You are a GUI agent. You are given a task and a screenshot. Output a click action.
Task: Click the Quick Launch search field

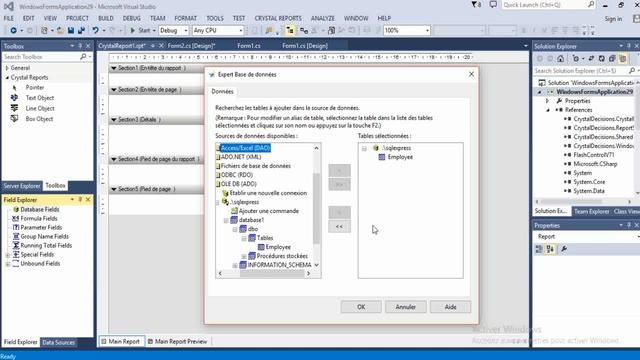[545, 5]
